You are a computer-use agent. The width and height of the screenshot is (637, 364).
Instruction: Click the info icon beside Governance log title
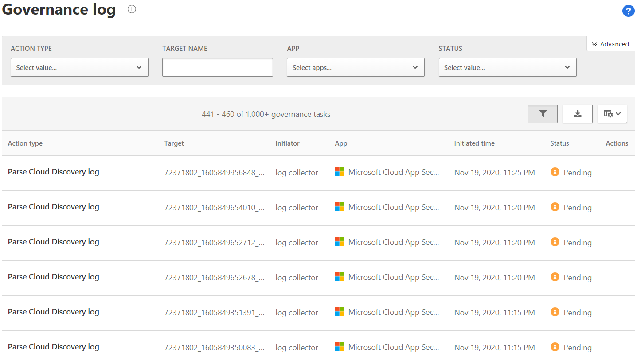[x=131, y=9]
